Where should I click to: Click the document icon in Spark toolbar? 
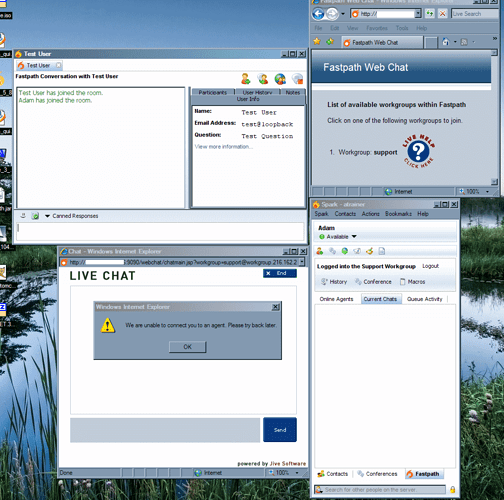pos(382,251)
